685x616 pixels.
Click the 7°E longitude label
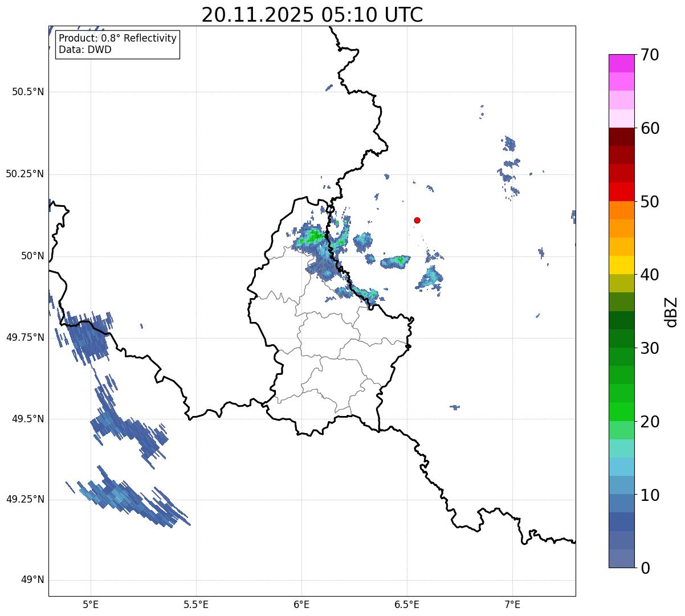tap(512, 604)
